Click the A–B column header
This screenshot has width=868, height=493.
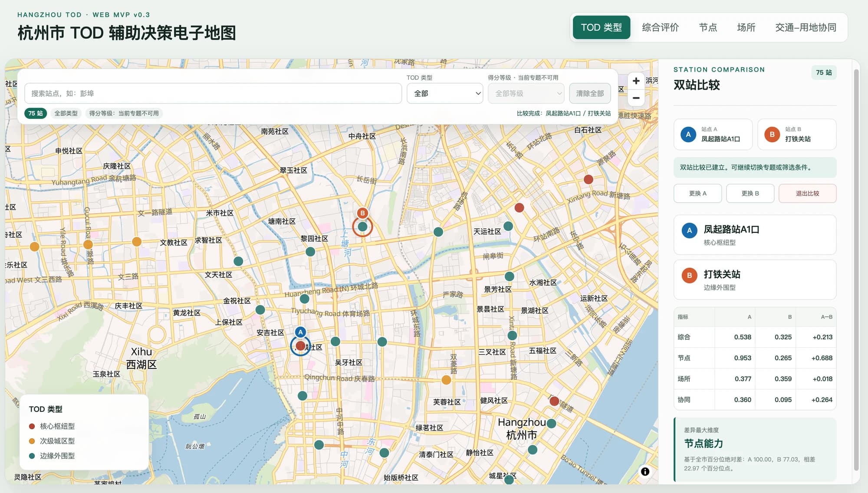point(826,317)
